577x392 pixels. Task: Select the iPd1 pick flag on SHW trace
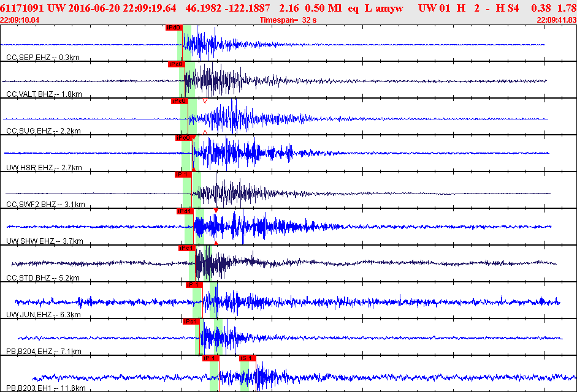point(185,211)
